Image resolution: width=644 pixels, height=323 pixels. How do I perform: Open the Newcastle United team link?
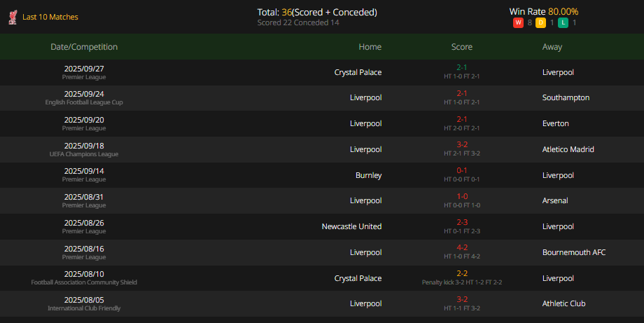(351, 226)
